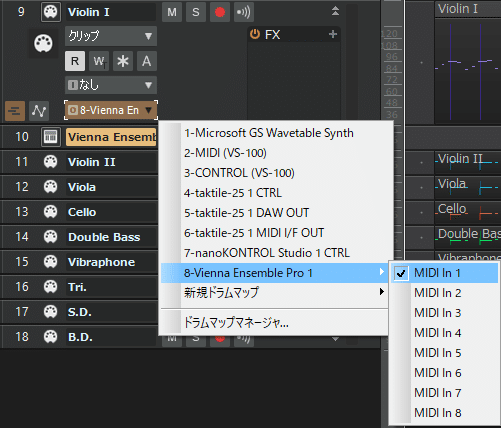Image resolution: width=501 pixels, height=428 pixels.
Task: Select 5-taktile-25 1 DAW OUT output
Action: click(x=274, y=213)
